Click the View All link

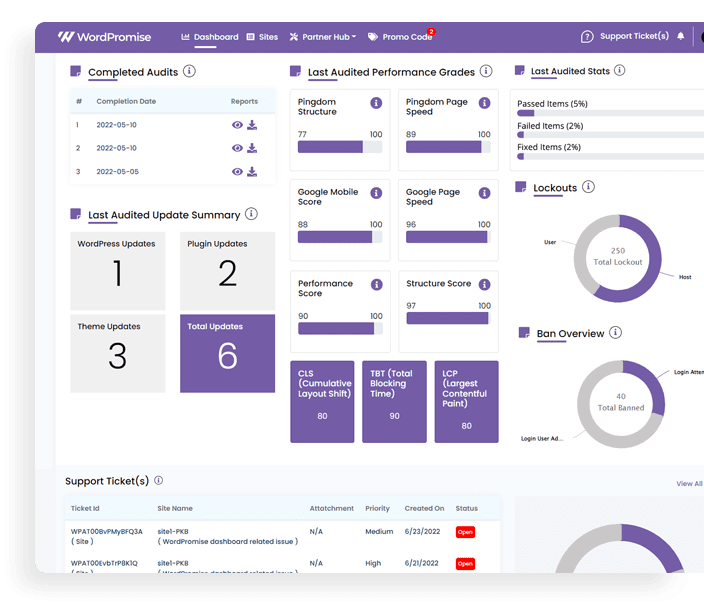click(x=689, y=483)
